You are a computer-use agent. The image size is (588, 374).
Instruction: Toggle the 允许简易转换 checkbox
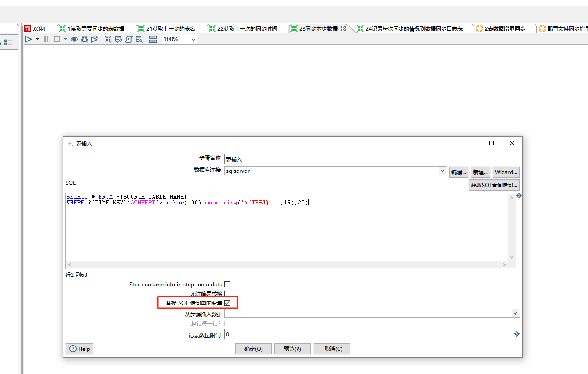pyautogui.click(x=227, y=294)
